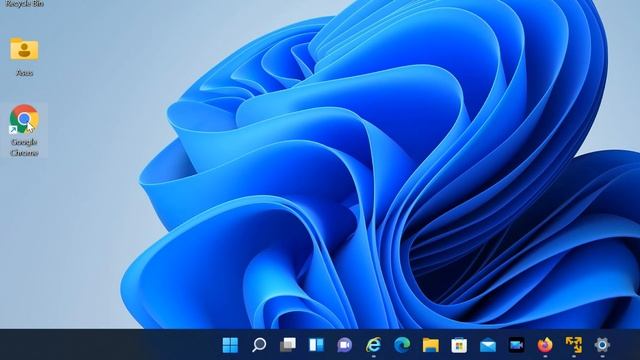640x360 pixels.
Task: Open the Widgets panel icon
Action: point(316,345)
